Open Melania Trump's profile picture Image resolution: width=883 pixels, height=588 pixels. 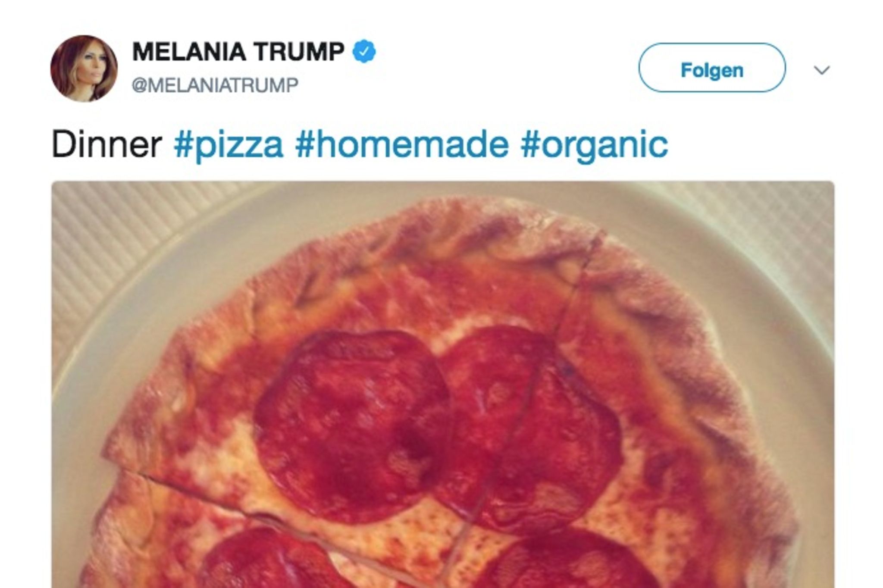(x=84, y=69)
